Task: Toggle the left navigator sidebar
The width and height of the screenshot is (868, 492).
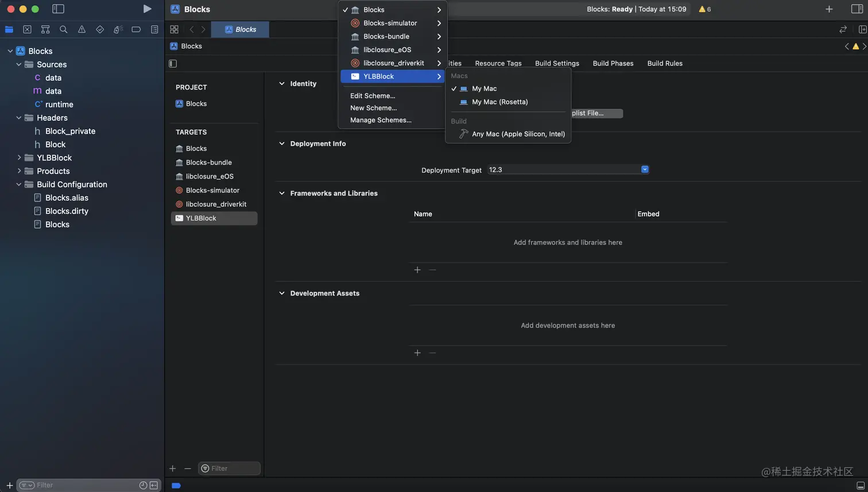Action: pyautogui.click(x=58, y=9)
